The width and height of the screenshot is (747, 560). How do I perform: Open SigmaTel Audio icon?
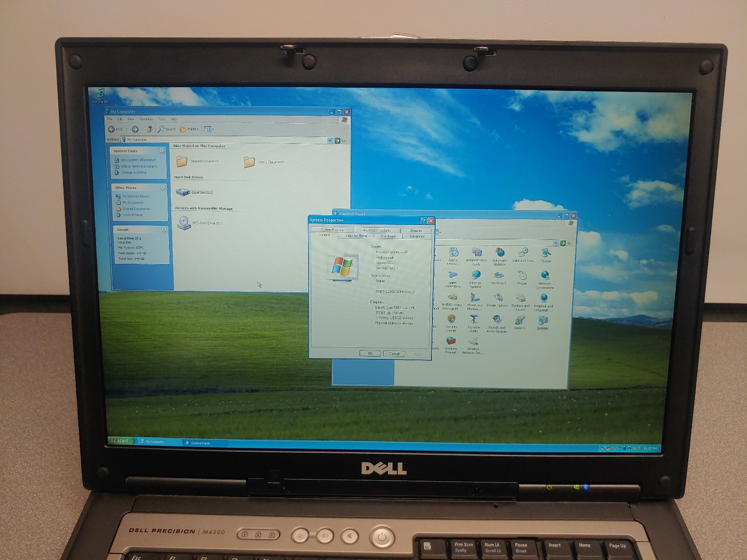tap(473, 323)
